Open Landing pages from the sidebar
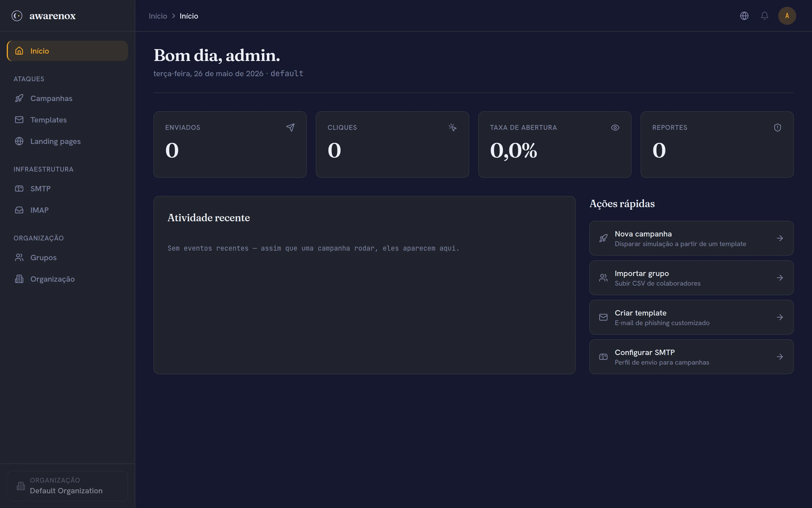The width and height of the screenshot is (812, 508). pos(67,141)
